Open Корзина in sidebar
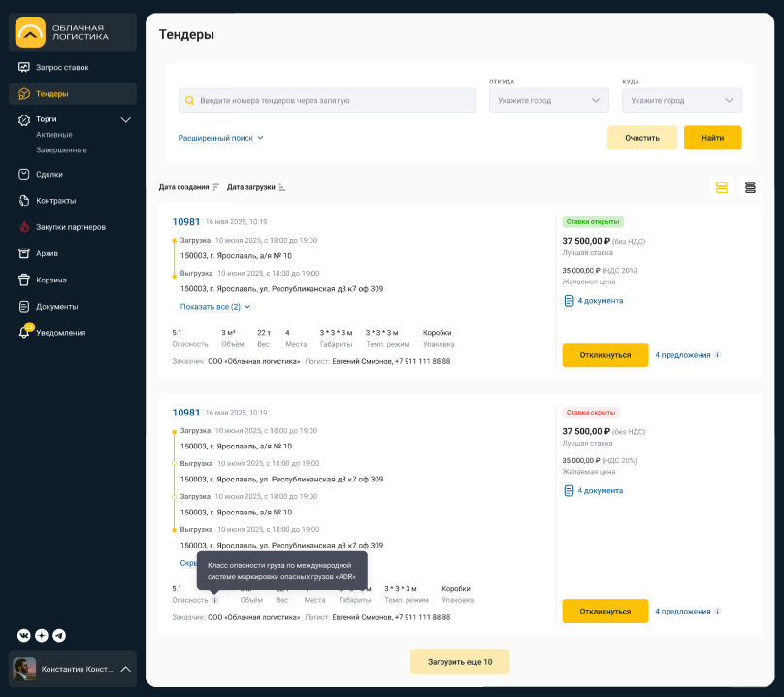 50,280
